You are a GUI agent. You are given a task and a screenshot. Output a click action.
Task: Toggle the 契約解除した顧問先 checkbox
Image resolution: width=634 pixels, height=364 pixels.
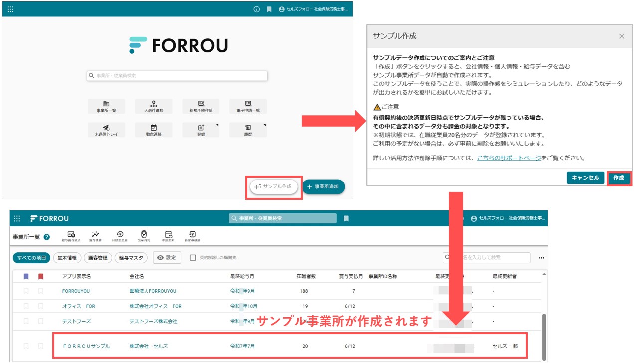[x=193, y=258]
